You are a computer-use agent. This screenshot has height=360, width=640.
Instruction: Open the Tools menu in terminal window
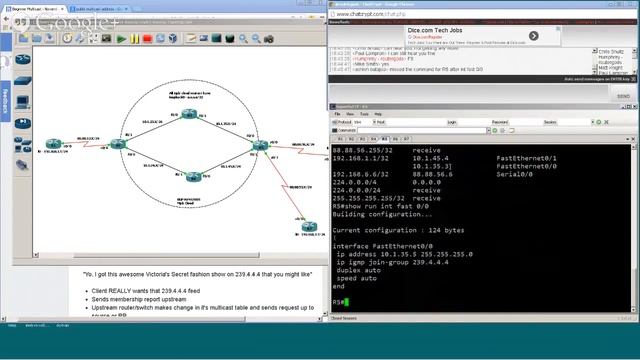point(364,114)
